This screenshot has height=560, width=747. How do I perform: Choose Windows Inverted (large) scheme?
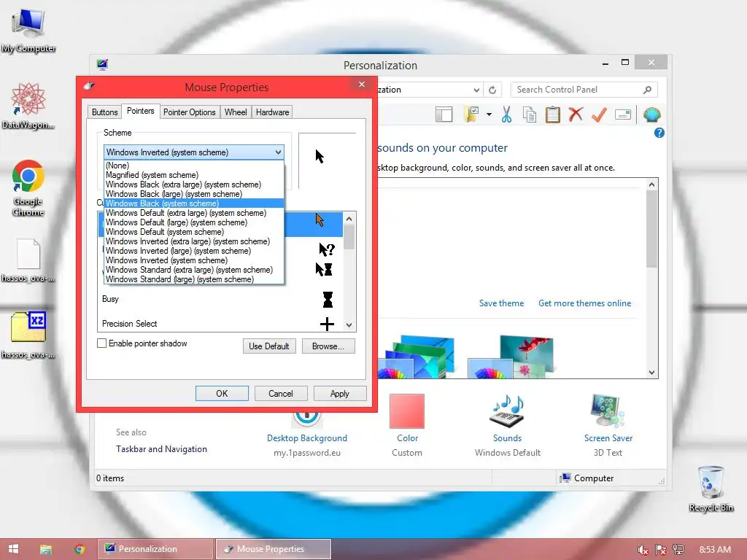point(194,251)
